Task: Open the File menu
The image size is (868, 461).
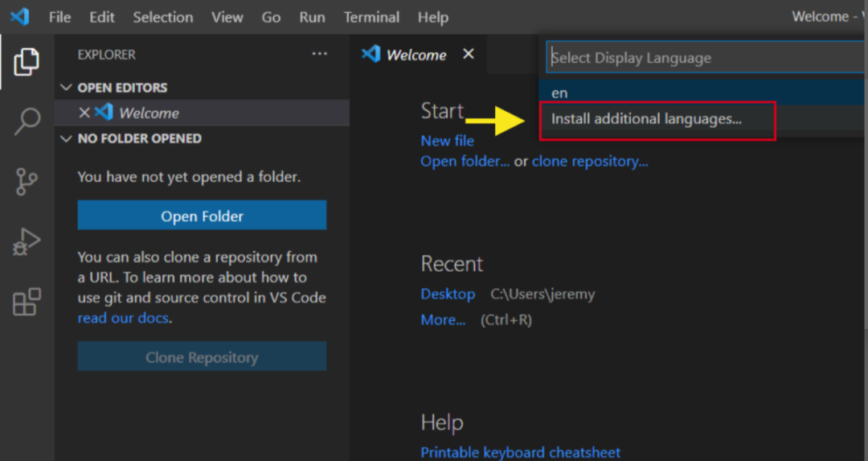Action: point(59,17)
